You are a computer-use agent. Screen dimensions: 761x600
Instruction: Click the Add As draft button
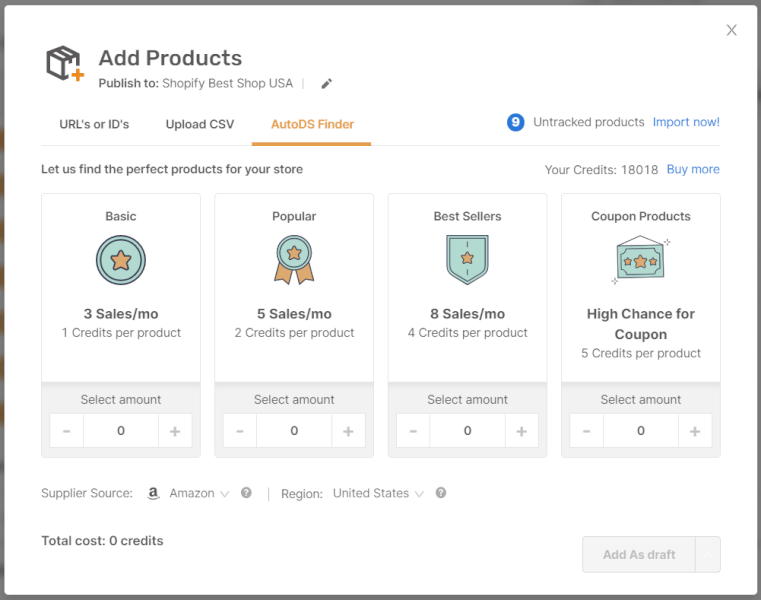click(639, 554)
